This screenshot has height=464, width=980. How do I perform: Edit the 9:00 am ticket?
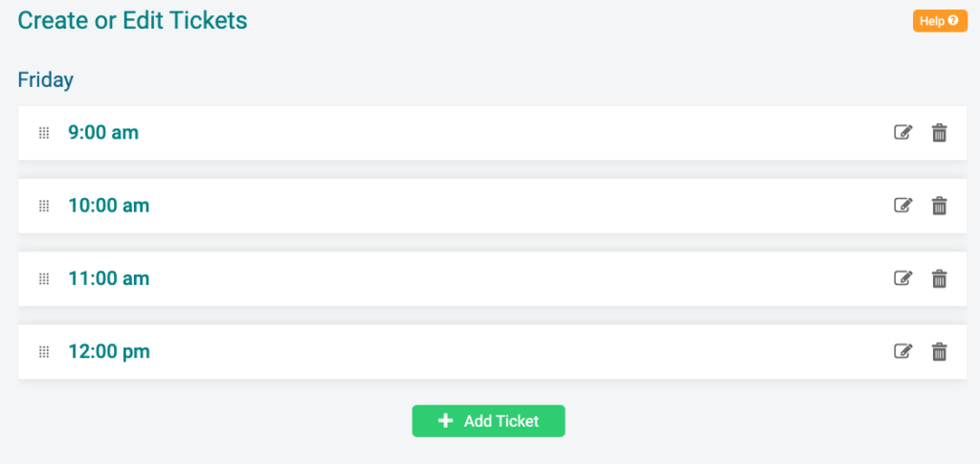pyautogui.click(x=902, y=132)
